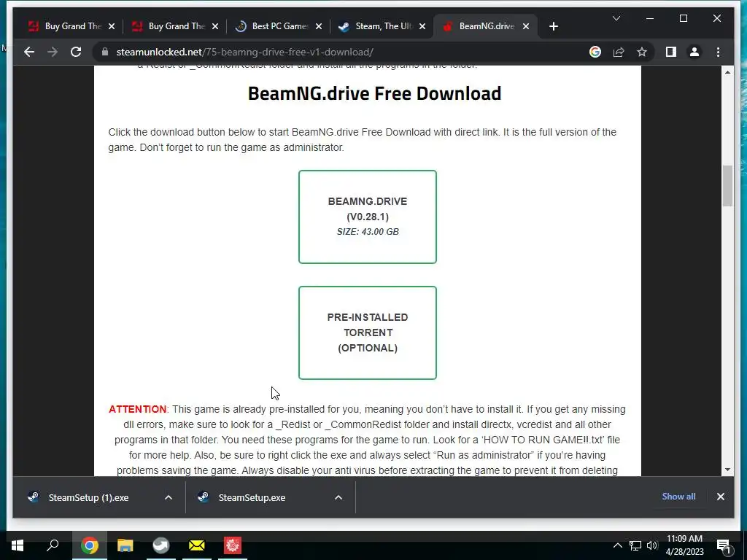Click the page scrollbar down arrow
Image resolution: width=747 pixels, height=560 pixels.
pos(727,470)
